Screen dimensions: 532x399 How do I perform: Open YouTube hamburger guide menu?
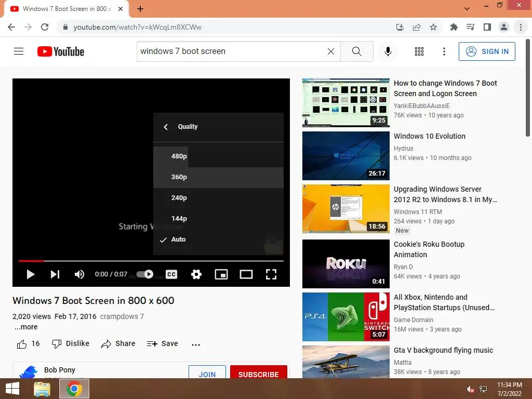[x=19, y=51]
